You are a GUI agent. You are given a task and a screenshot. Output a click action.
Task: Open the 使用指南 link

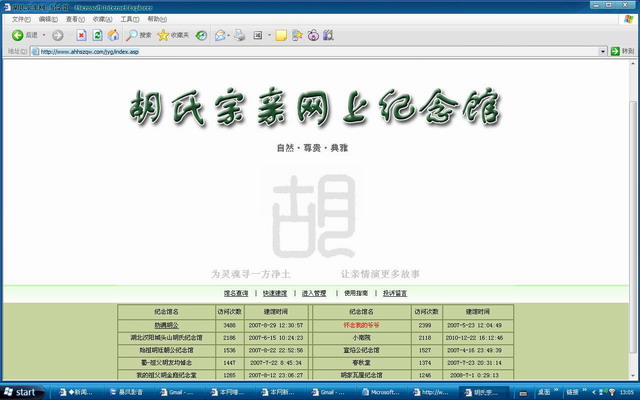[356, 293]
